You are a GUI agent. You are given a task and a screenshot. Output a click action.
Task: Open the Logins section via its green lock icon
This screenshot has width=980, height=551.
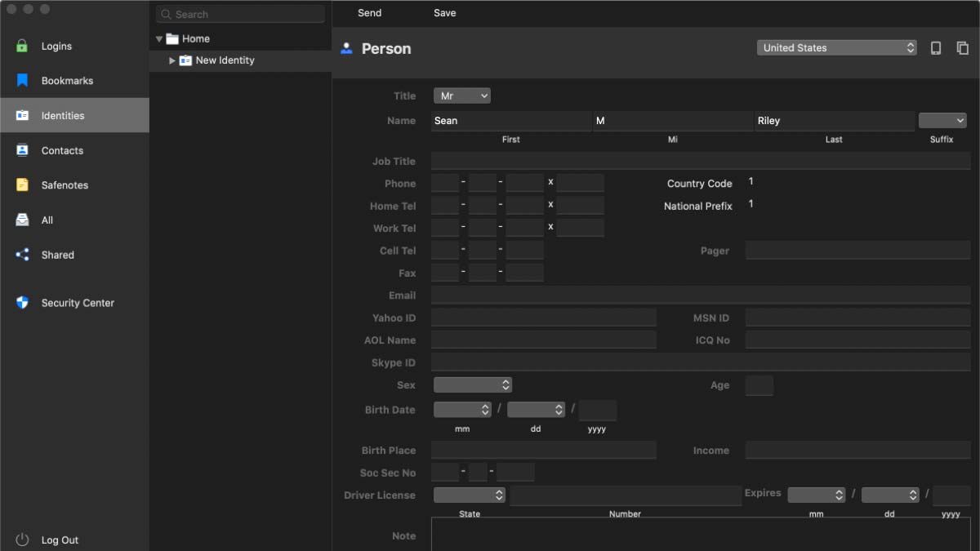pos(21,46)
